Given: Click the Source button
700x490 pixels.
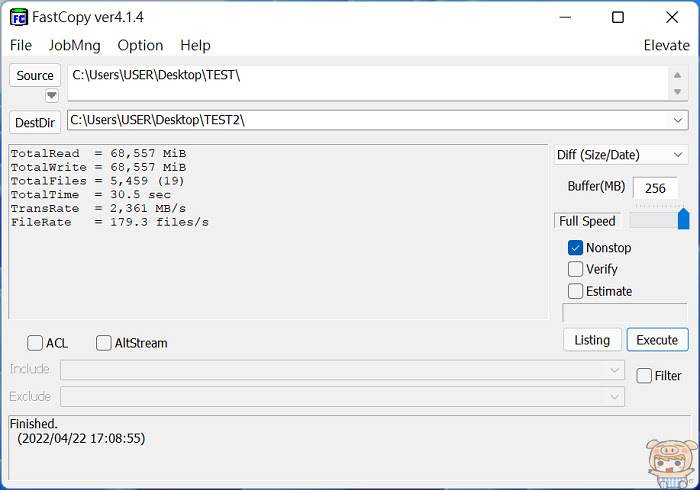Looking at the screenshot, I should coord(35,75).
